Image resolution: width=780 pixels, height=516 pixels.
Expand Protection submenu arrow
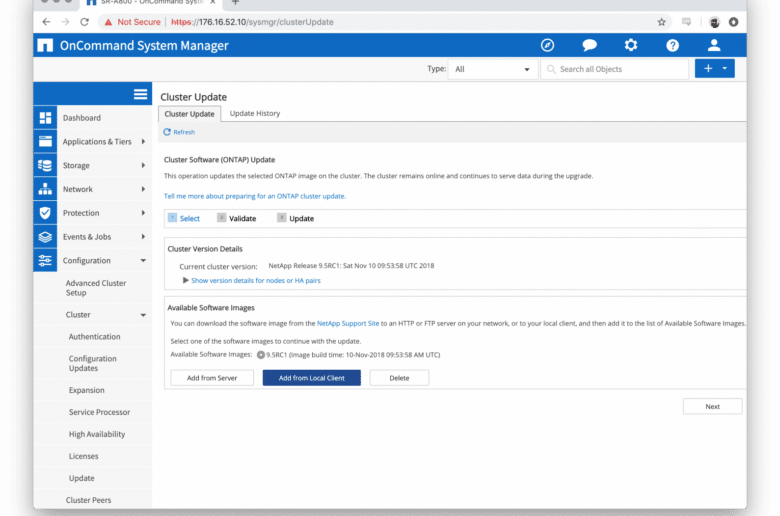coord(143,213)
